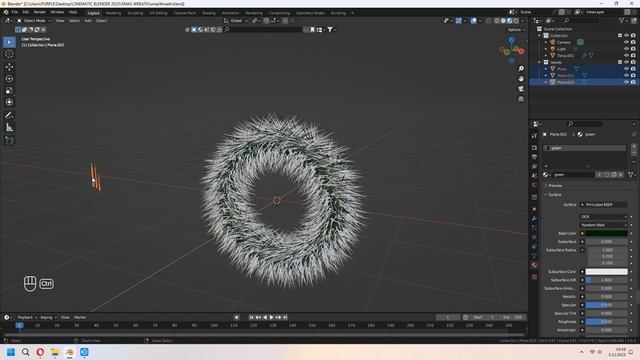Disable Plane.001 in renders camera icon
Image resolution: width=640 pixels, height=360 pixels.
pyautogui.click(x=633, y=76)
